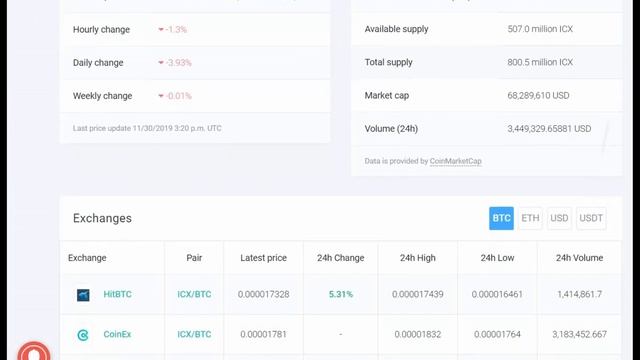Click the 24h High column header
The width and height of the screenshot is (640, 360).
pyautogui.click(x=418, y=258)
